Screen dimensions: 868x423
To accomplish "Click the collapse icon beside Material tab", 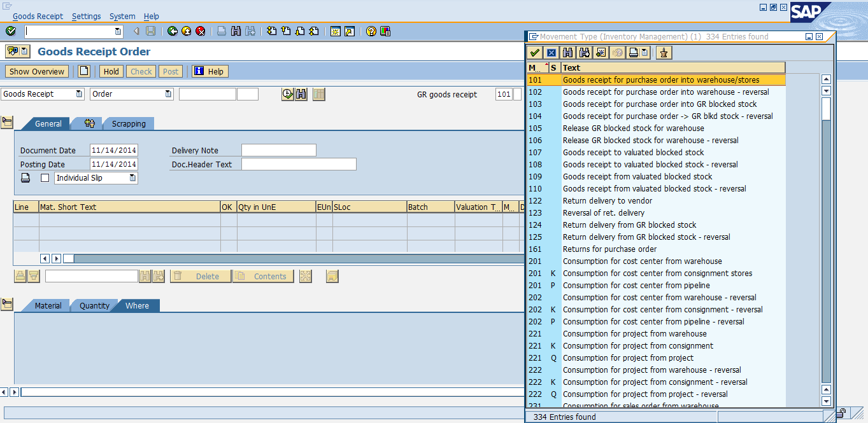I will coord(7,303).
